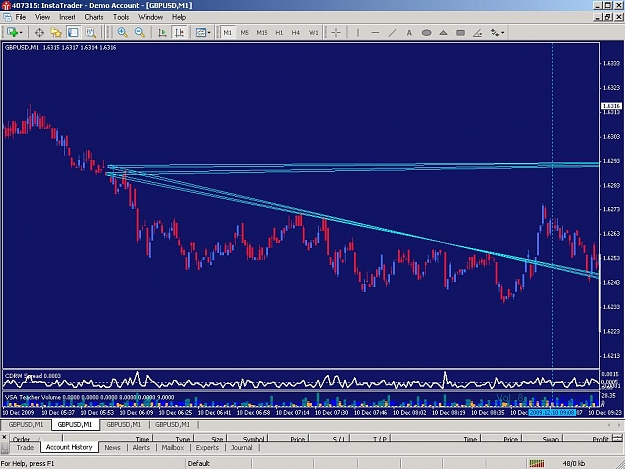This screenshot has width=625, height=469.
Task: Sort by the Type column header
Action: point(173,438)
